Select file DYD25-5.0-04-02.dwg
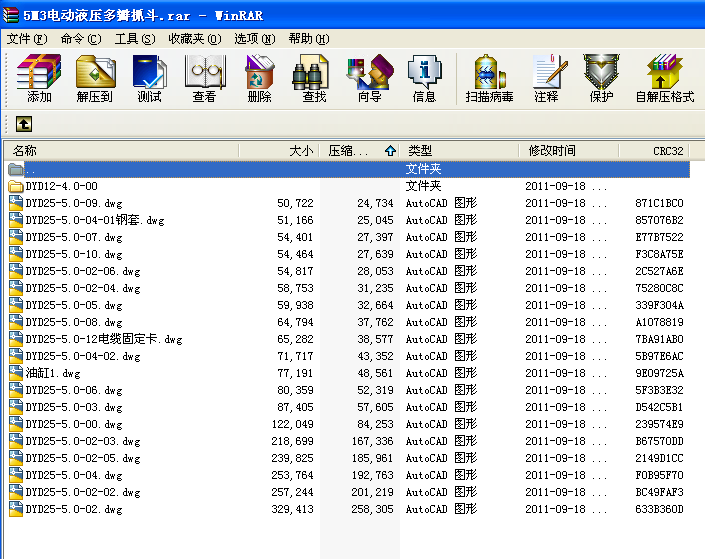The height and width of the screenshot is (559, 705). pyautogui.click(x=83, y=356)
